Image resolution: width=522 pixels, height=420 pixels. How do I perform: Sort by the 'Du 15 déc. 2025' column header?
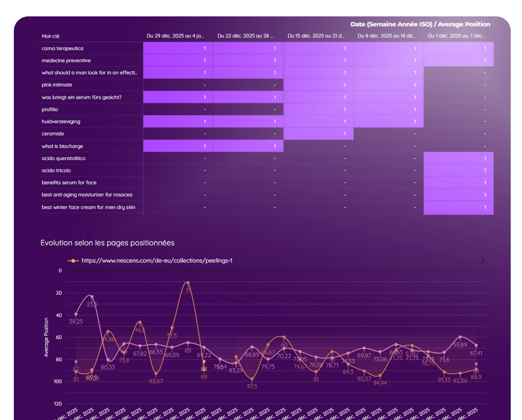(x=315, y=36)
